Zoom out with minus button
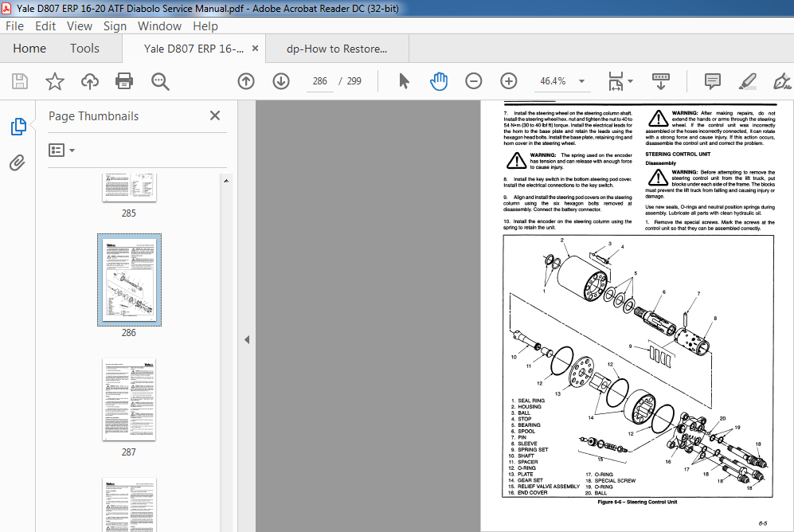The height and width of the screenshot is (532, 794). pyautogui.click(x=474, y=81)
